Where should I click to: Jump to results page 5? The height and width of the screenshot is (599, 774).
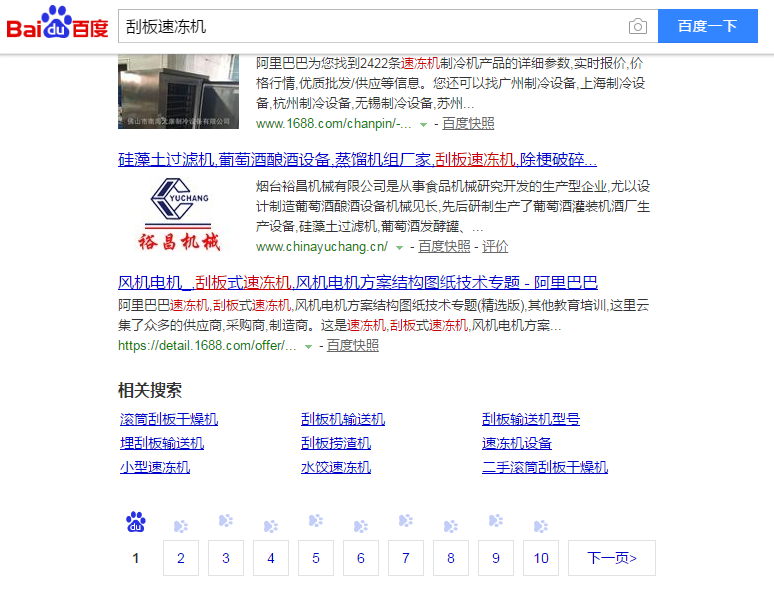pos(316,558)
